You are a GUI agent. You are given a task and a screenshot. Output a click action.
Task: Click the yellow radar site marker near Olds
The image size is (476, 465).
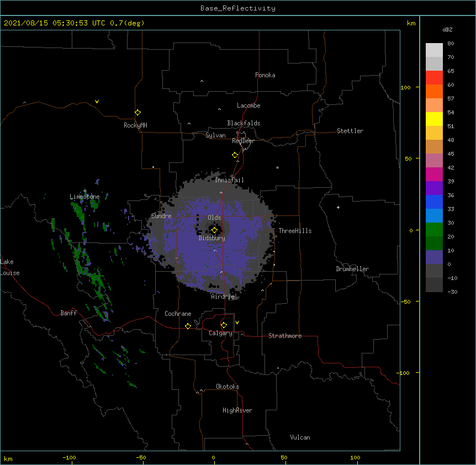pyautogui.click(x=214, y=230)
